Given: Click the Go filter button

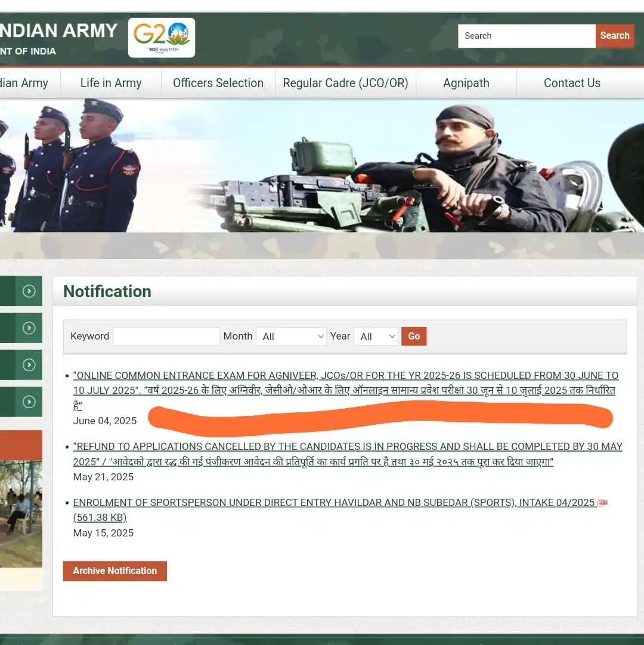Looking at the screenshot, I should pos(414,336).
